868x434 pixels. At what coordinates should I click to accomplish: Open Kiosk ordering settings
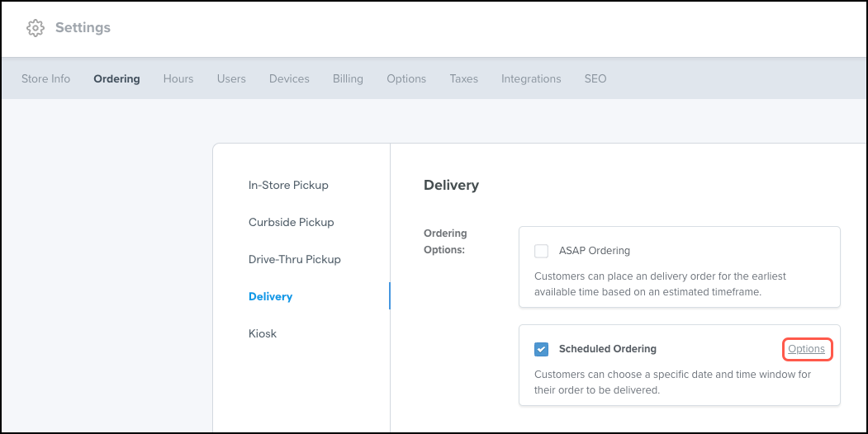[x=263, y=333]
